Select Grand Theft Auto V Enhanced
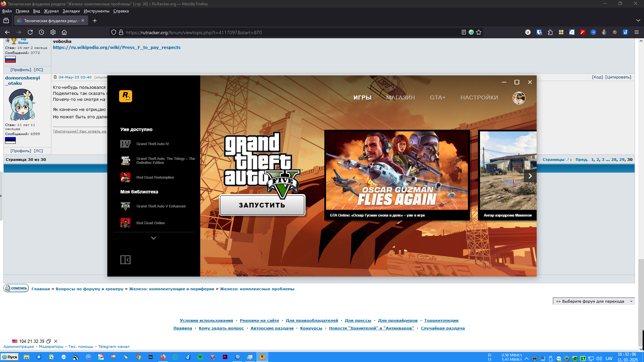Viewport: 644px width, 362px height. 154,206
